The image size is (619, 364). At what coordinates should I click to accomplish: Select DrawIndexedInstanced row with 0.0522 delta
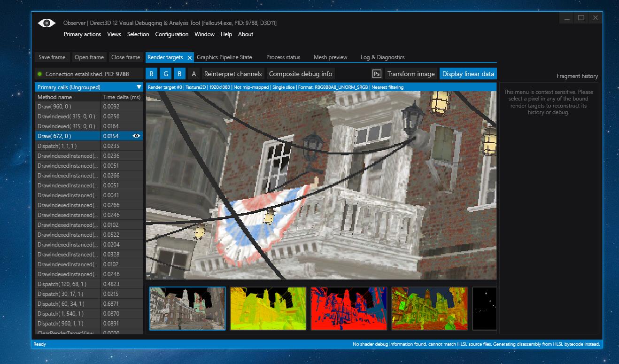[x=89, y=235]
